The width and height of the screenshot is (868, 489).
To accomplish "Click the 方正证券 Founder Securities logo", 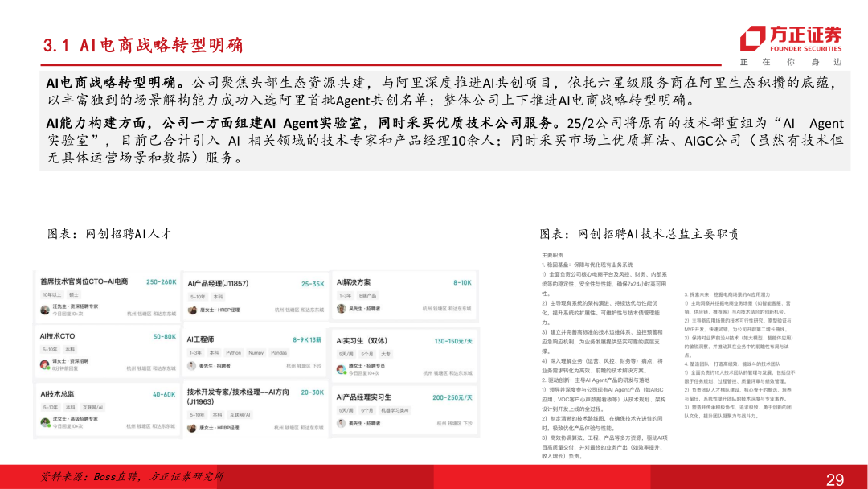I will click(x=791, y=39).
